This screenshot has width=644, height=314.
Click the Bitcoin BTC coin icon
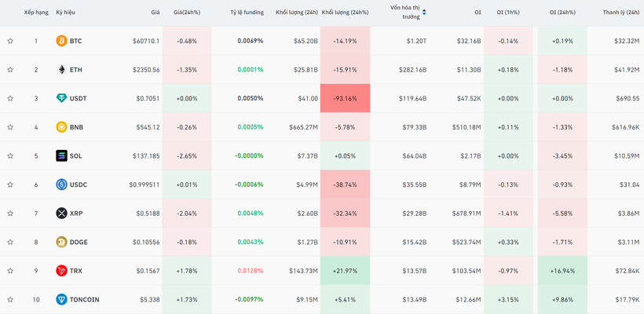pyautogui.click(x=61, y=41)
